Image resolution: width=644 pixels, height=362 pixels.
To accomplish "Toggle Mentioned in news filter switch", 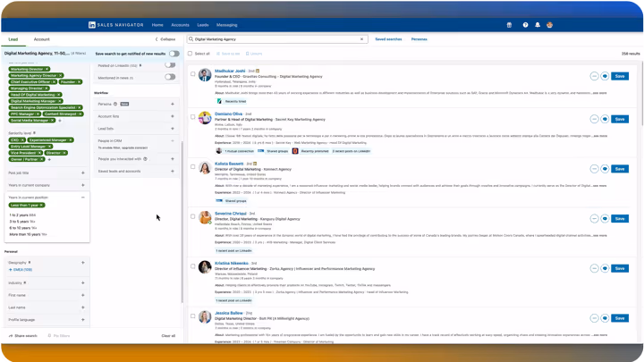I will (x=170, y=77).
